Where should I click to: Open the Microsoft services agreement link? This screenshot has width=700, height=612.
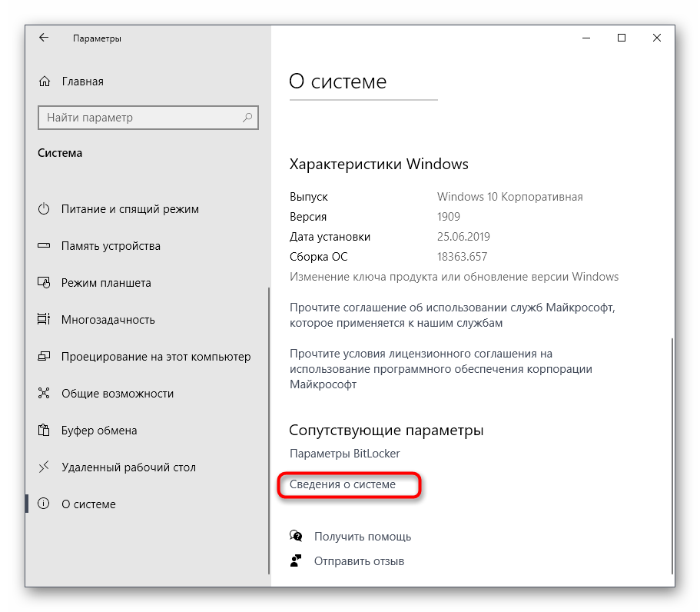(x=453, y=315)
